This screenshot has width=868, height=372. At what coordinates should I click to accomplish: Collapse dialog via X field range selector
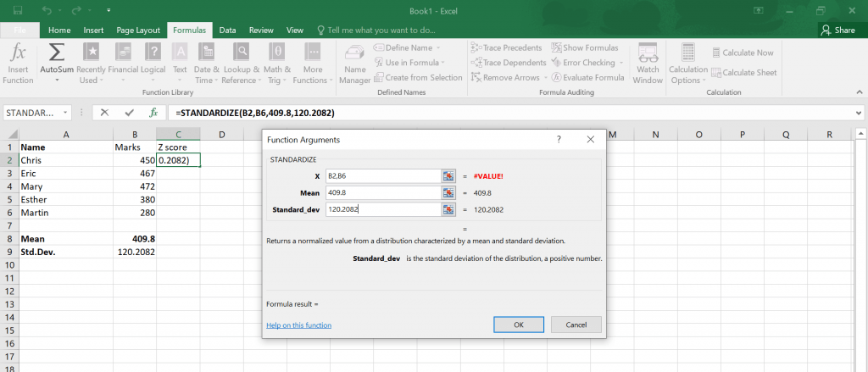tap(448, 176)
